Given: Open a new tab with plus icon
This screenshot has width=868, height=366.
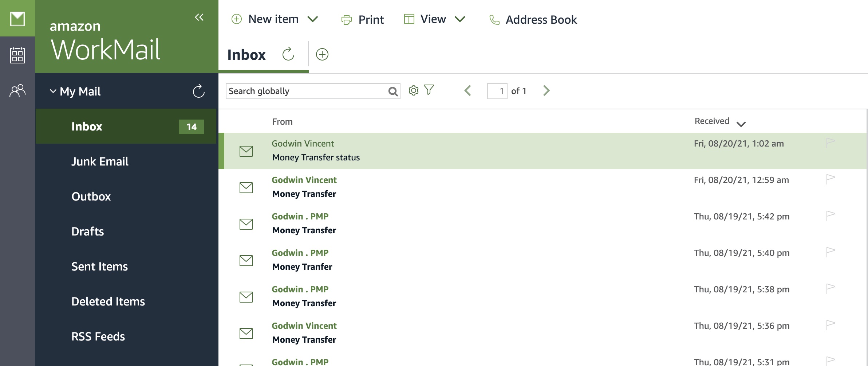Looking at the screenshot, I should [x=322, y=54].
